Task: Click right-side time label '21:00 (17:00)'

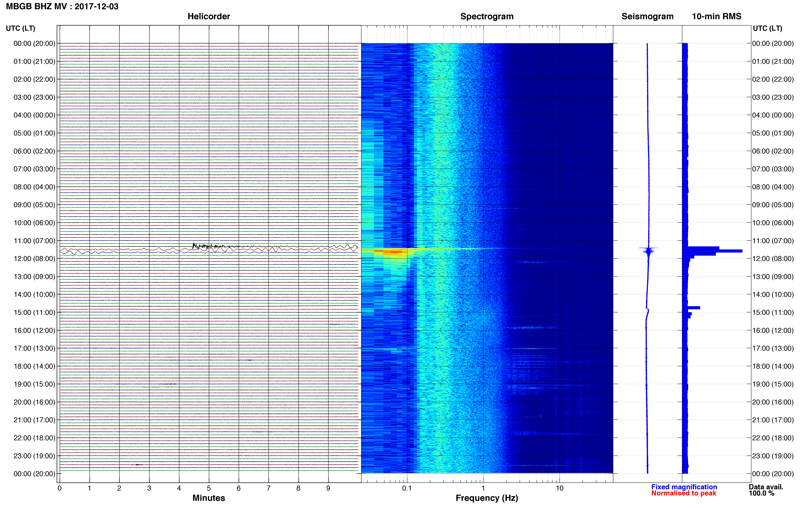Action: [x=773, y=420]
